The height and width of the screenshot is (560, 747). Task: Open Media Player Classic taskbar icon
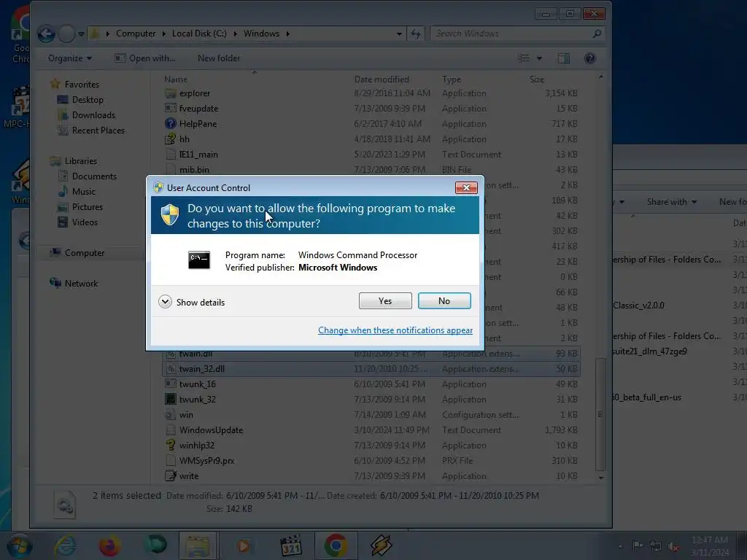click(x=290, y=545)
